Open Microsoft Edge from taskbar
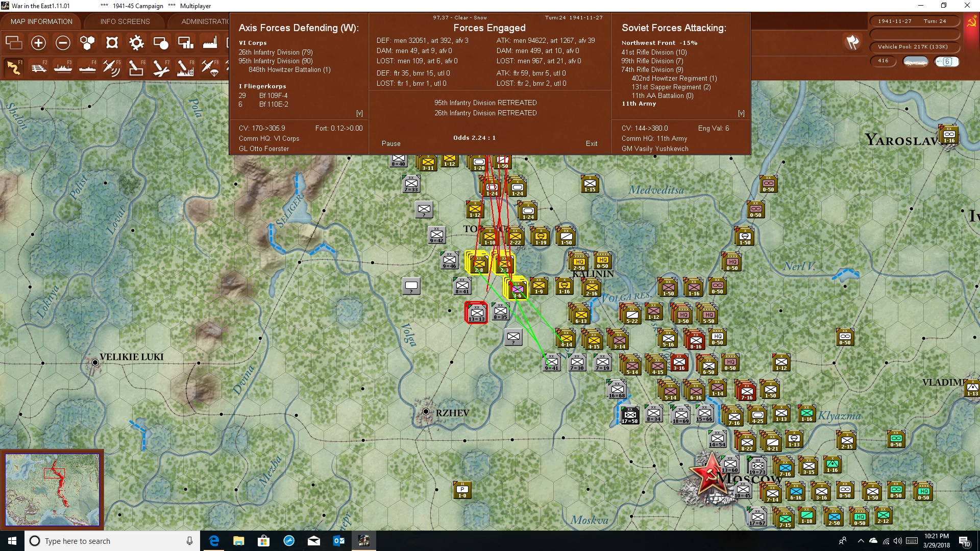 click(214, 541)
